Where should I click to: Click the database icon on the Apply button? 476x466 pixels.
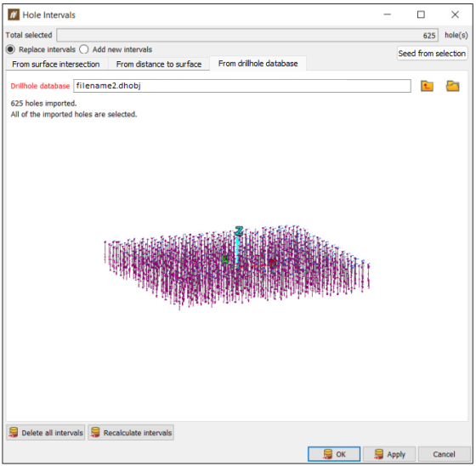378,454
